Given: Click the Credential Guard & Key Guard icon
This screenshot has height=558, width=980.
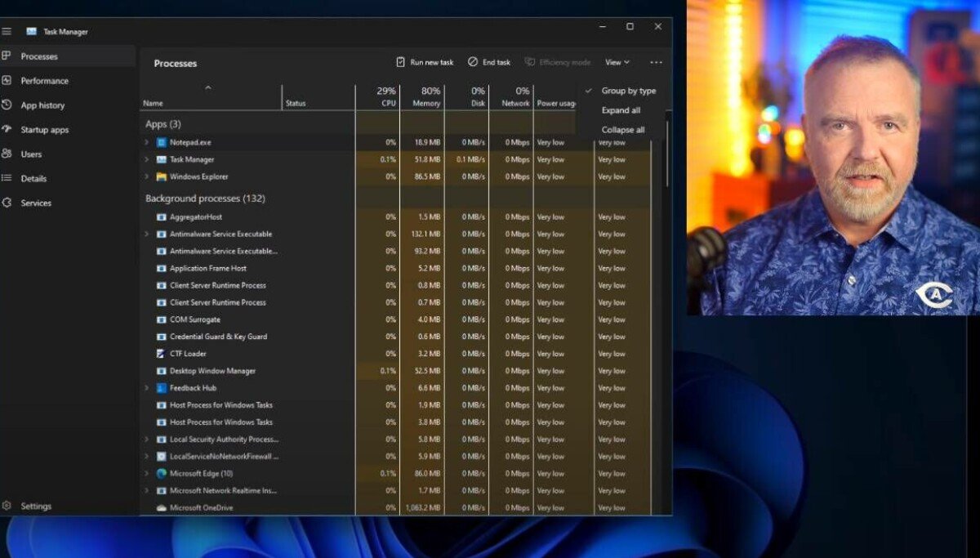Looking at the screenshot, I should click(162, 337).
